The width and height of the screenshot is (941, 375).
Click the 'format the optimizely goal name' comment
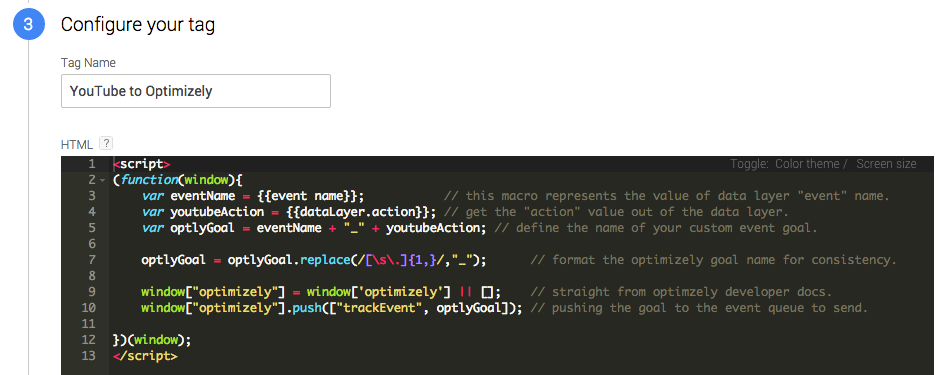[714, 260]
